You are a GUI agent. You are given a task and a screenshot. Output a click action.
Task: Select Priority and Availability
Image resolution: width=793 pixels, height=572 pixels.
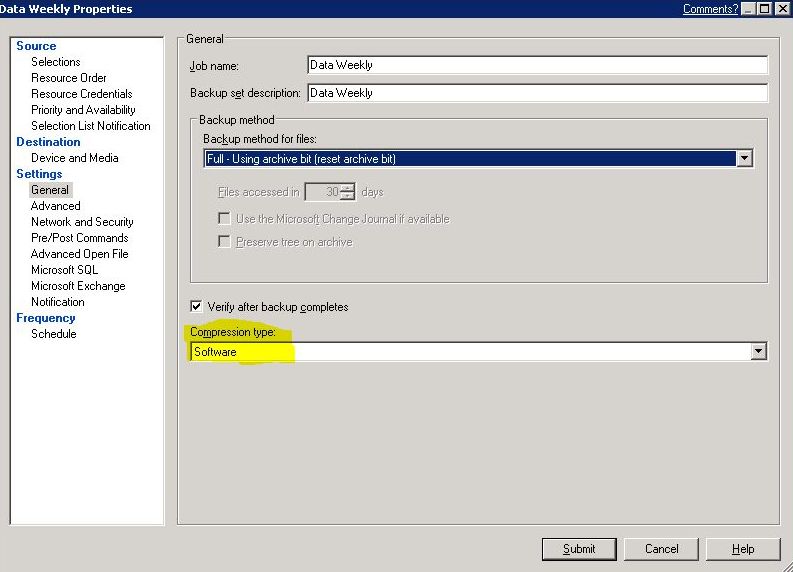[83, 110]
